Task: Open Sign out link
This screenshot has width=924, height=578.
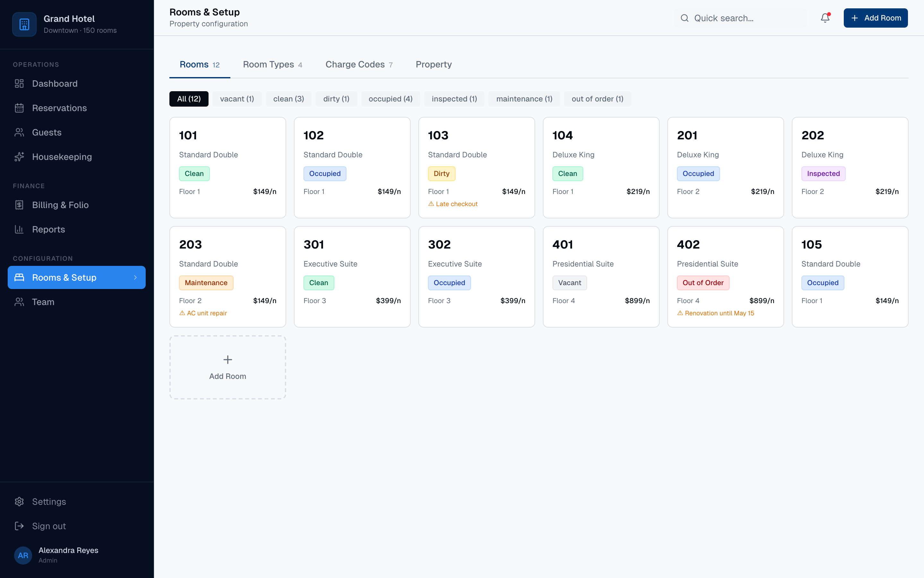Action: click(77, 526)
